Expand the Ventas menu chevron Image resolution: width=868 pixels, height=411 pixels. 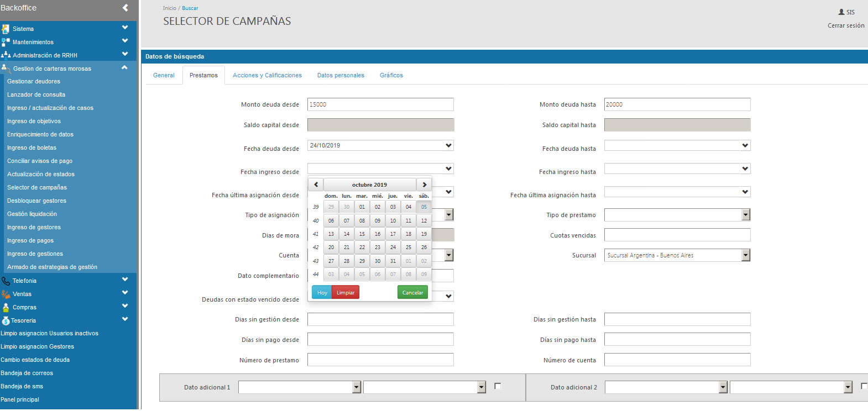pyautogui.click(x=125, y=292)
